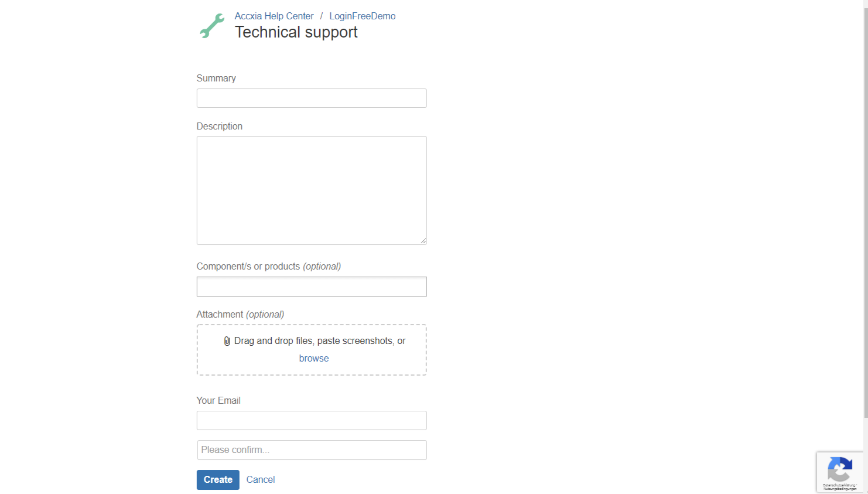This screenshot has width=868, height=494.
Task: Open the Component/s or products field
Action: 312,287
